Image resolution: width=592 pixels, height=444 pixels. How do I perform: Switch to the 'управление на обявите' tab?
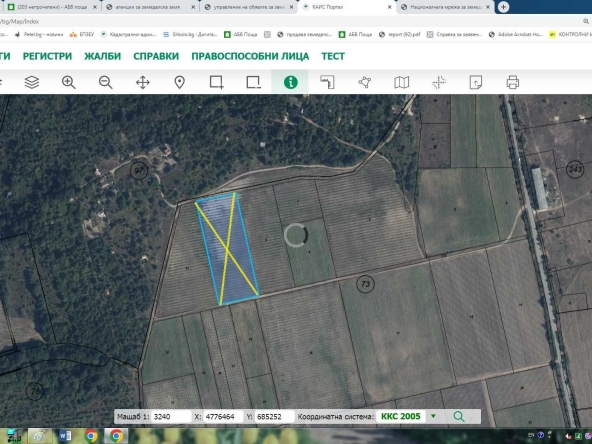click(x=247, y=7)
